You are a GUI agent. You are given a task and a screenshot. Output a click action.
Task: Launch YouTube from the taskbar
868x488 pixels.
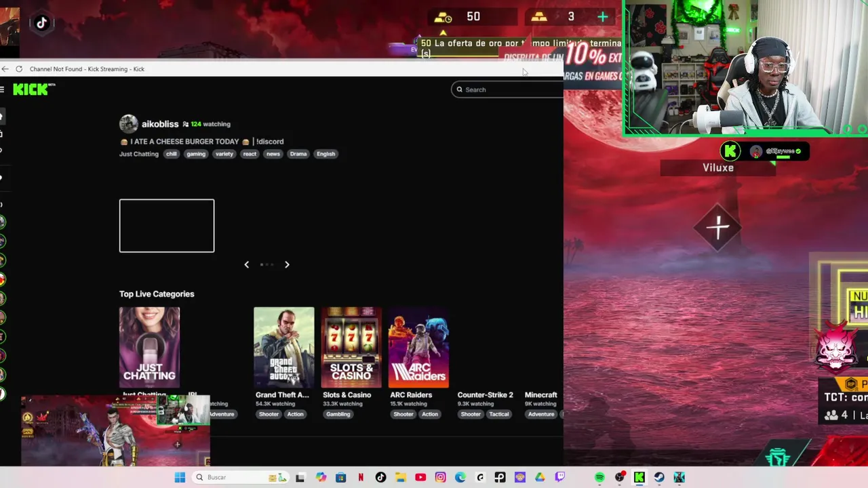tap(420, 477)
